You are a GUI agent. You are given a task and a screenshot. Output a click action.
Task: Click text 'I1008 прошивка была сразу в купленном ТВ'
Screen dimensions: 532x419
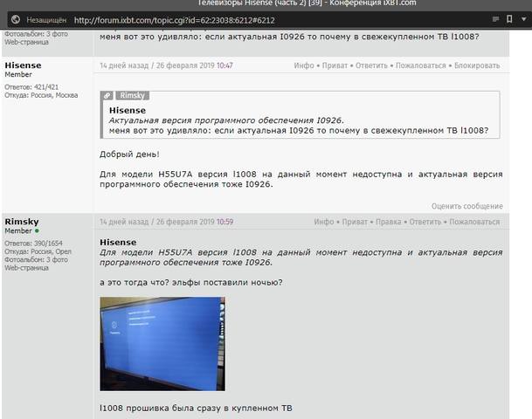(x=196, y=409)
